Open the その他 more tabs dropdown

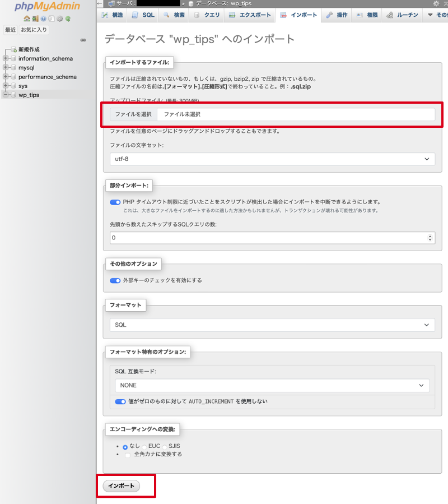[438, 15]
